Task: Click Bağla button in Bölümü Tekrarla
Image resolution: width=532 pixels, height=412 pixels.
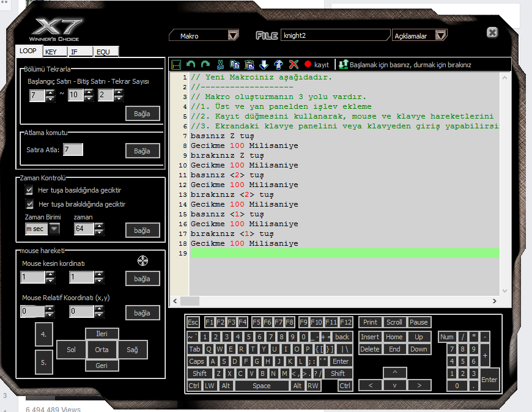Action: [x=142, y=114]
